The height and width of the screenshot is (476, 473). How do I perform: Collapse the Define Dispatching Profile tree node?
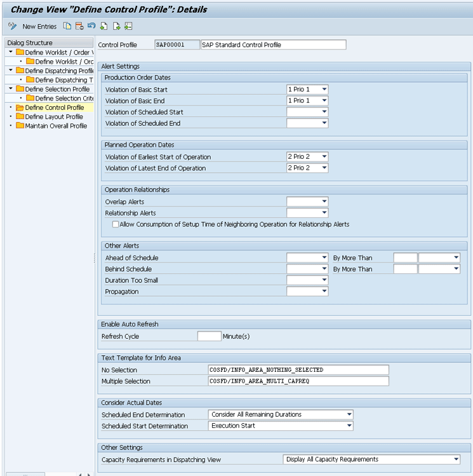(x=11, y=71)
